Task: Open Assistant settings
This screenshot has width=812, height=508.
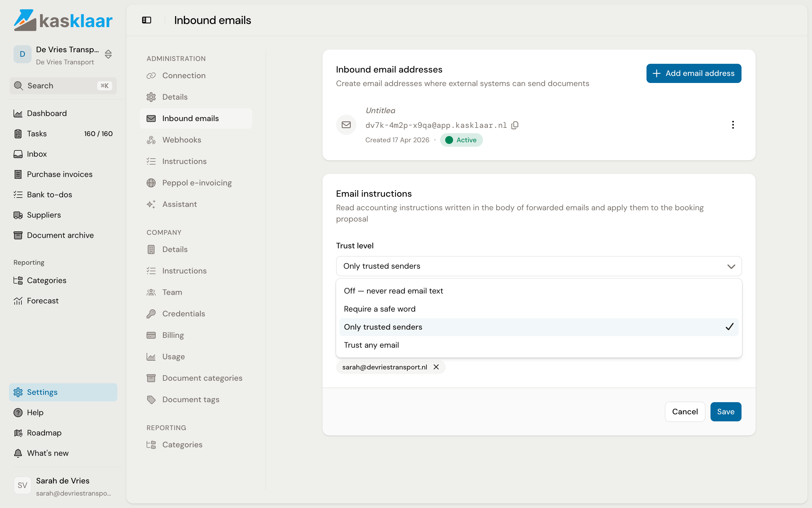Action: [196, 204]
